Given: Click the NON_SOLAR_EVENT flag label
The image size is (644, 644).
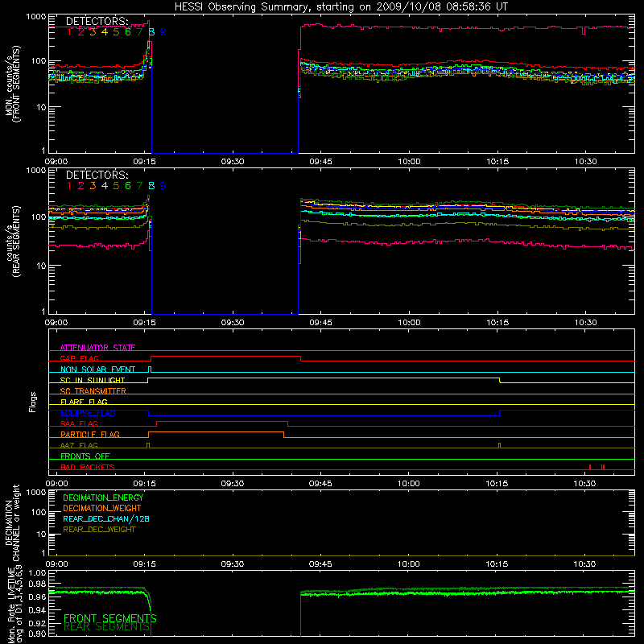Looking at the screenshot, I should coord(97,369).
